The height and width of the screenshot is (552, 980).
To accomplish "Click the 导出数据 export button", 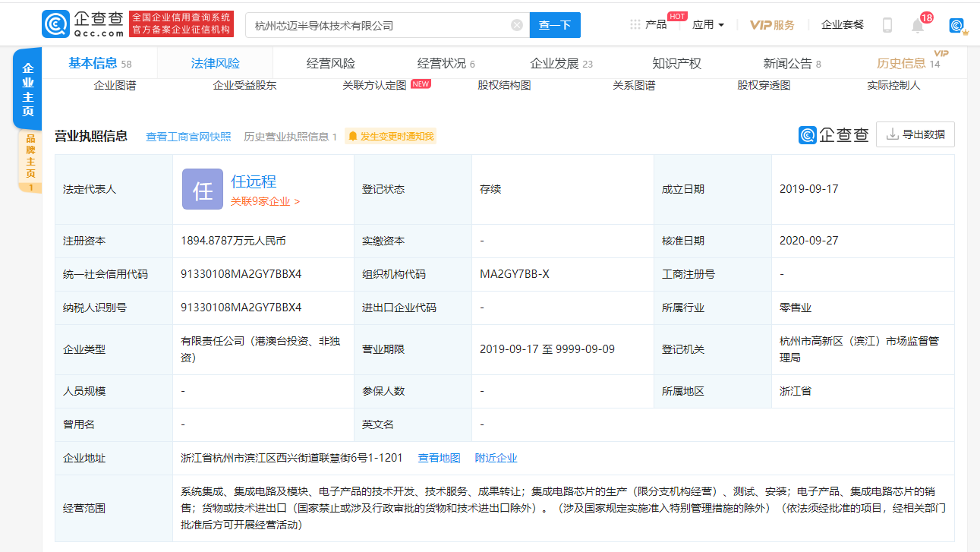I will coord(915,134).
